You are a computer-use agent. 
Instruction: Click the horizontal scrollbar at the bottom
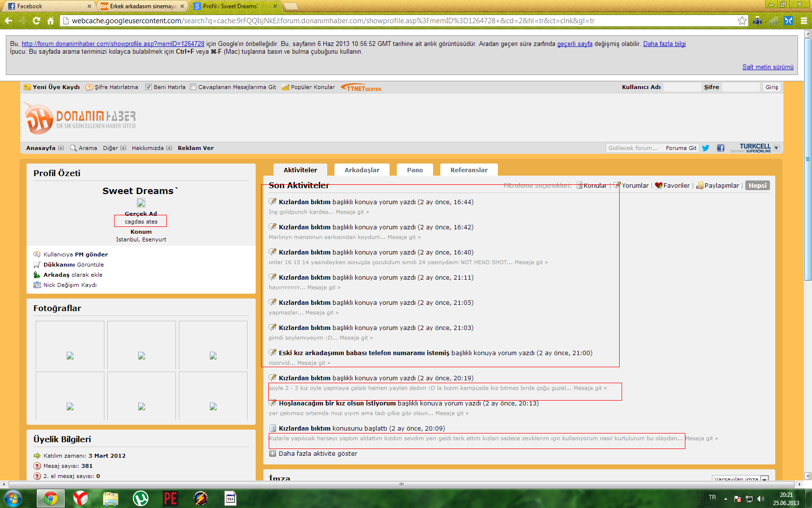click(x=401, y=484)
